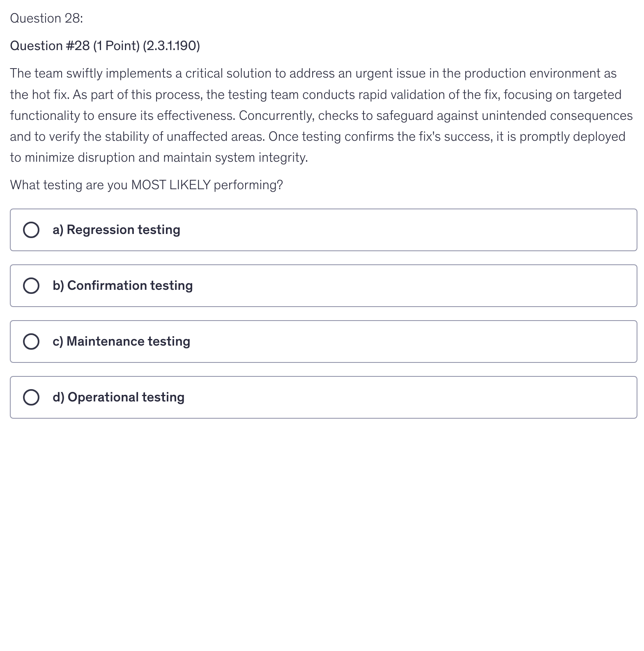Select the Regression testing radio button

point(31,230)
